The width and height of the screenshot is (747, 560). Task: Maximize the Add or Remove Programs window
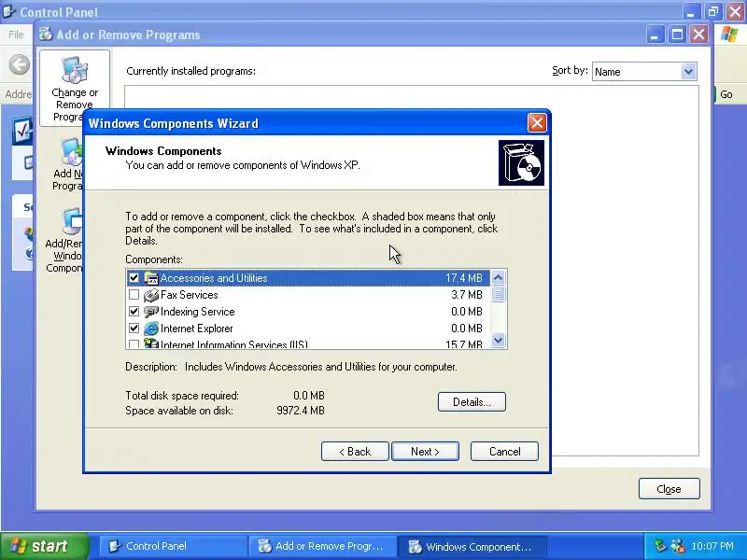677,35
